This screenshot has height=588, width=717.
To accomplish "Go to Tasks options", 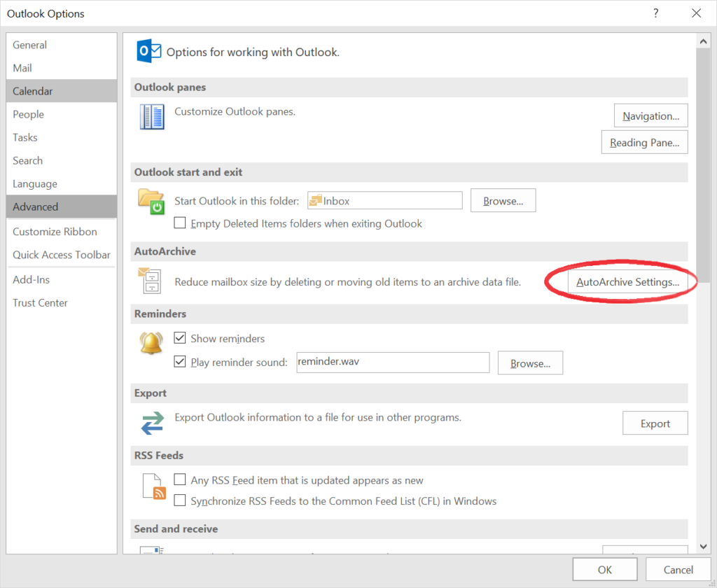I will [x=62, y=137].
